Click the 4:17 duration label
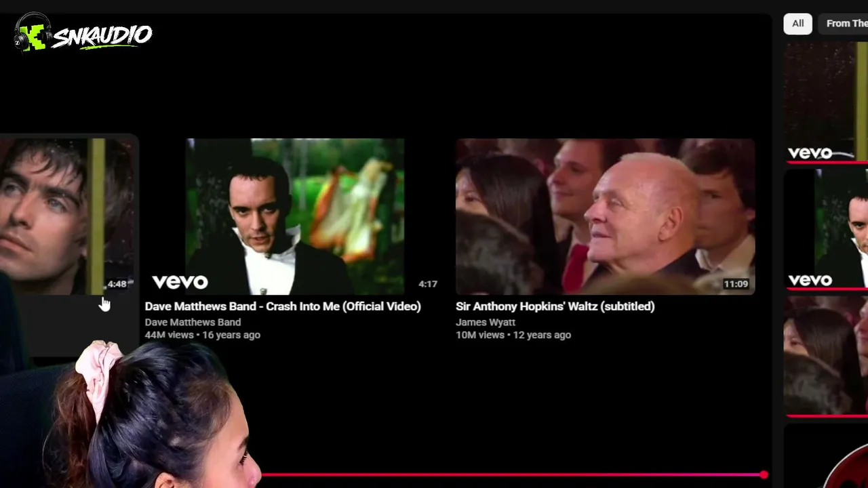The width and height of the screenshot is (868, 488). pos(428,284)
